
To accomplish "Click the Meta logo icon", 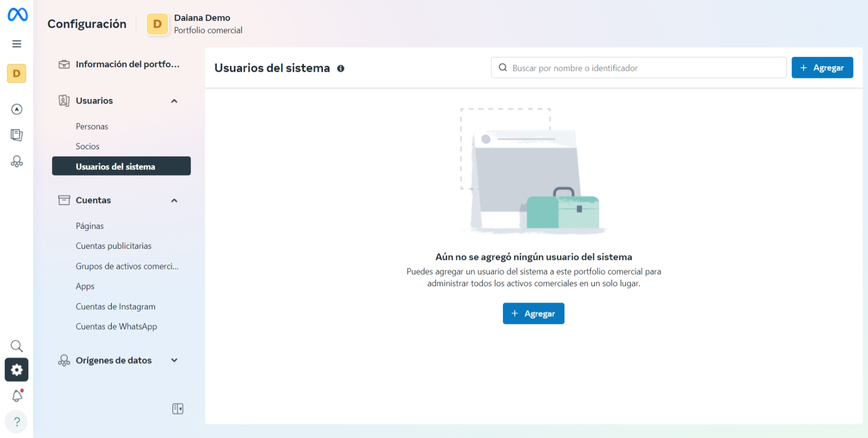I will [17, 14].
